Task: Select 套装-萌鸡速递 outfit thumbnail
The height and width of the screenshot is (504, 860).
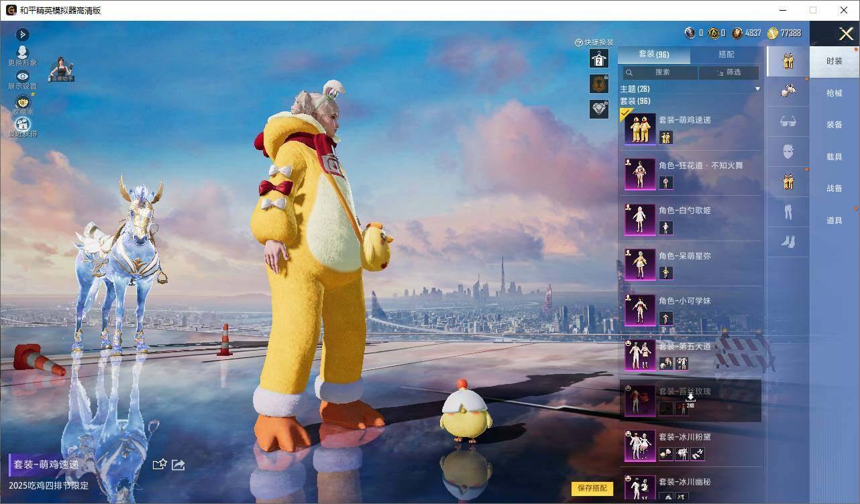Action: 640,129
